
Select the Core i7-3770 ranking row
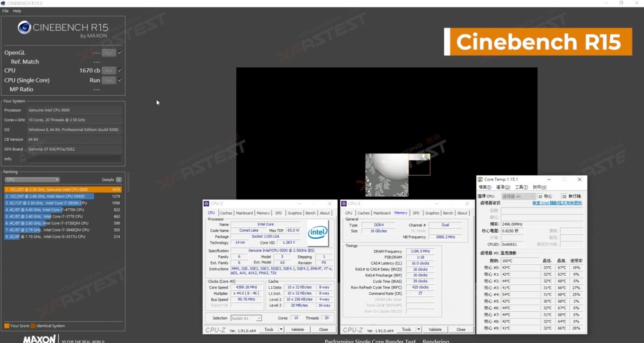tap(63, 217)
